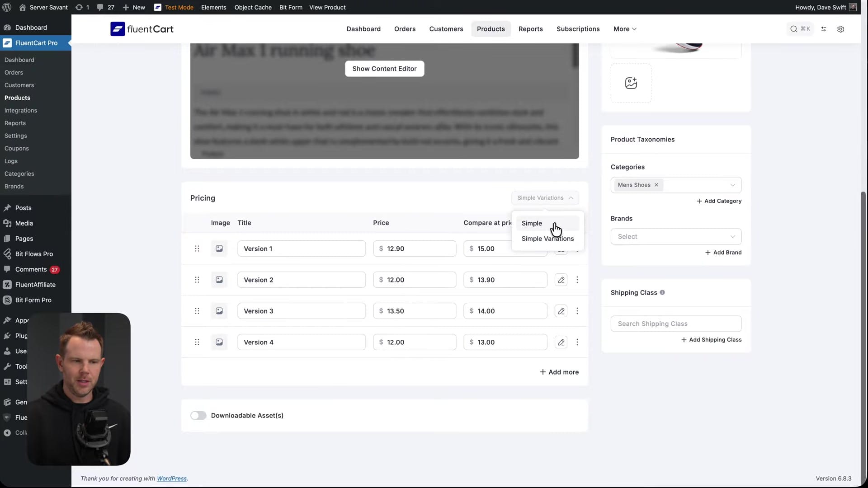This screenshot has height=488, width=868.
Task: Go to the Orders tab in header
Action: pos(405,29)
